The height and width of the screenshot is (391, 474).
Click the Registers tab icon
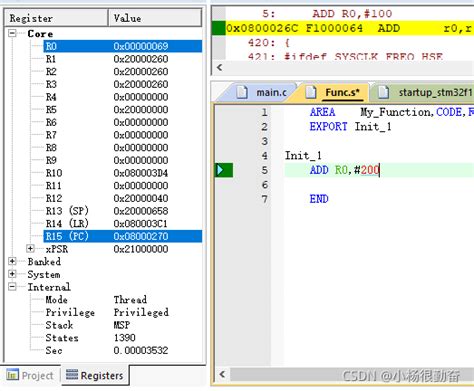click(x=72, y=375)
